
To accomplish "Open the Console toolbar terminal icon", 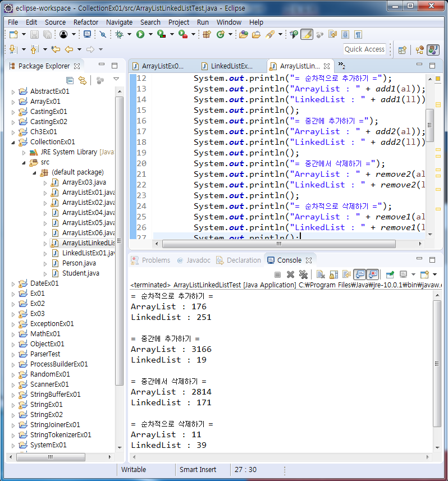I will coord(88,34).
